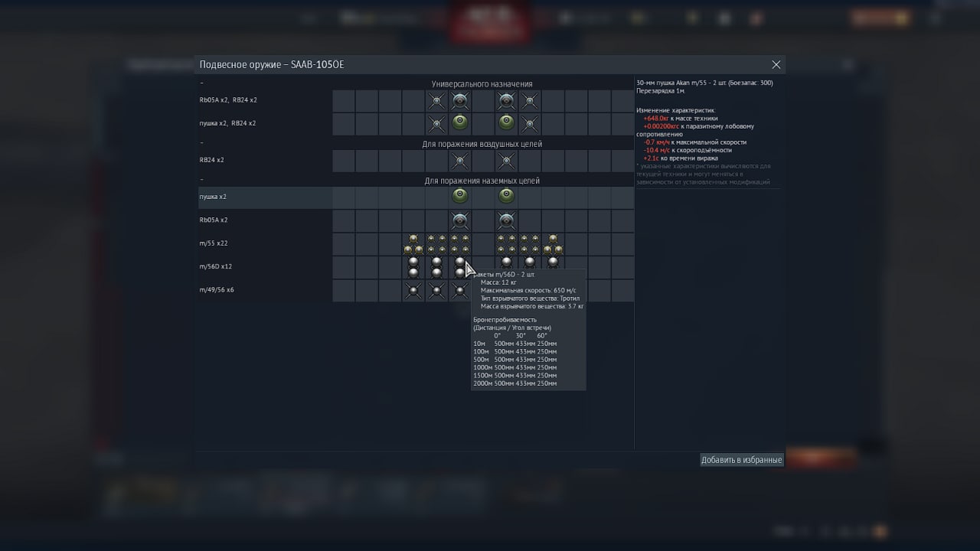Select outermost right m/55 rocket cluster

[x=553, y=244]
